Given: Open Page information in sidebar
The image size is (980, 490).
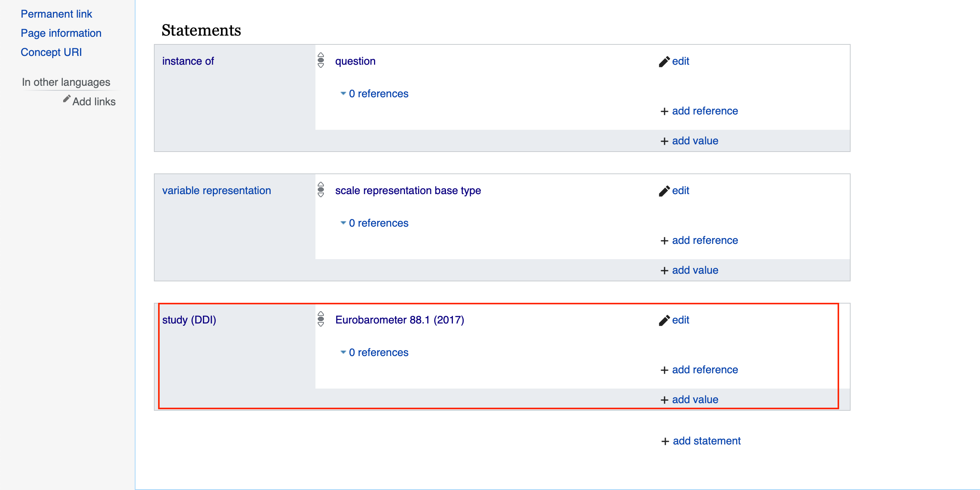Looking at the screenshot, I should [61, 33].
